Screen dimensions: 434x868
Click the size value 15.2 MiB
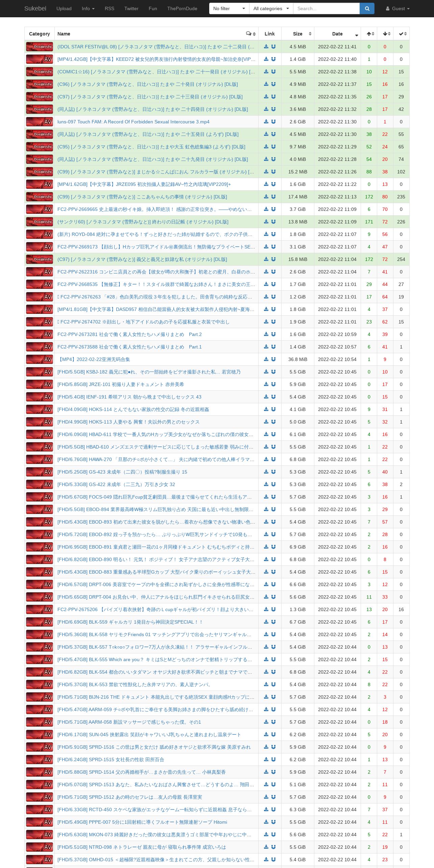[x=298, y=172]
